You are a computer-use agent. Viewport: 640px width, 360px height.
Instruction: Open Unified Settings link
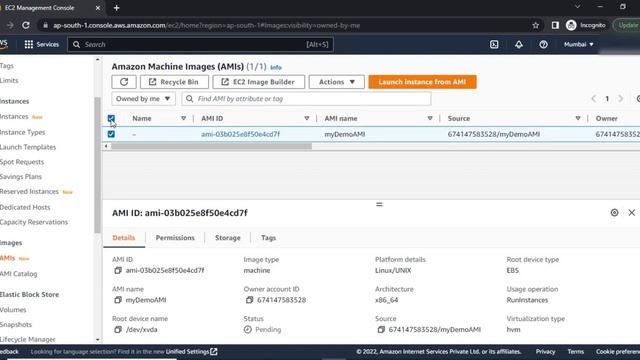[x=191, y=351]
